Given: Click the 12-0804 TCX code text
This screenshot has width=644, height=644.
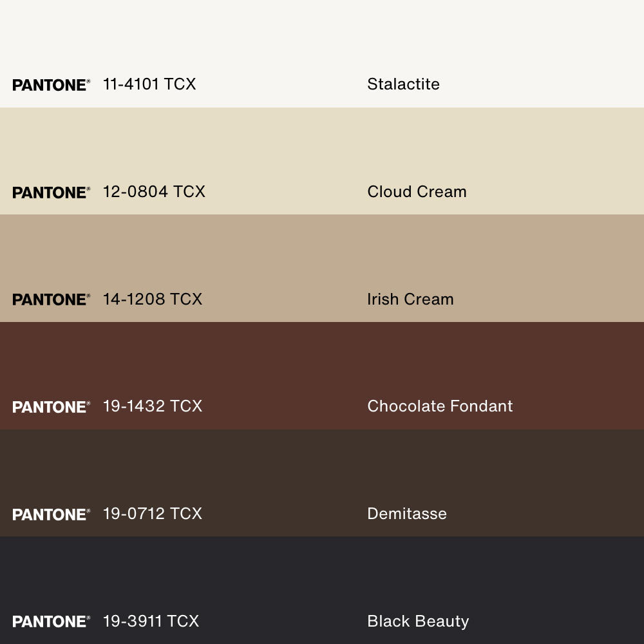Looking at the screenshot, I should [x=154, y=192].
